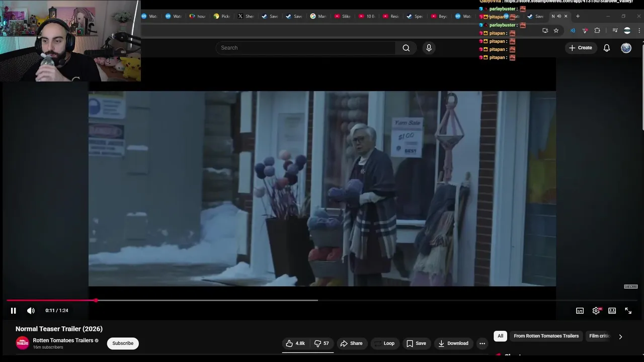The height and width of the screenshot is (362, 644).
Task: Open more actions three-dot menu
Action: point(482,343)
